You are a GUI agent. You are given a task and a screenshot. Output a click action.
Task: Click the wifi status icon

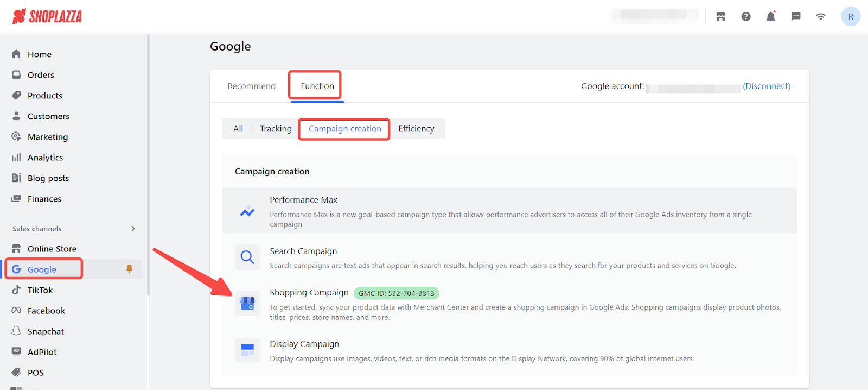(821, 16)
